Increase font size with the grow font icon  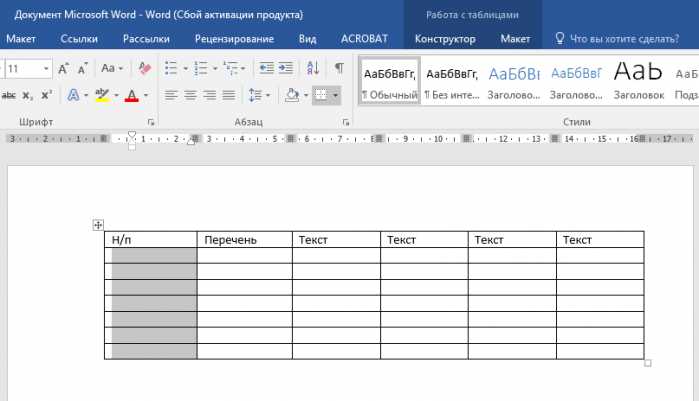(x=63, y=68)
